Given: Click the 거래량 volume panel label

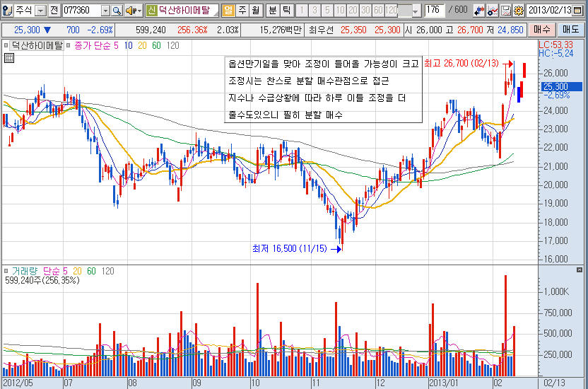Looking at the screenshot, I should pyautogui.click(x=25, y=271).
